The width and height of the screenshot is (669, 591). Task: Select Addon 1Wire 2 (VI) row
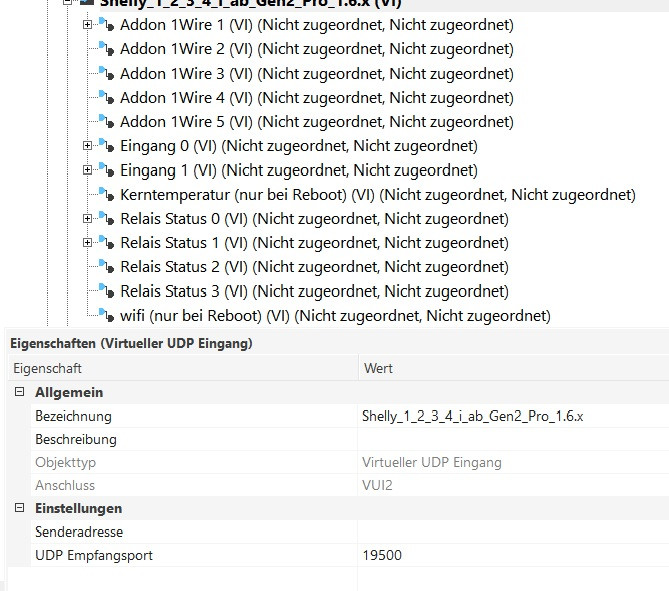tap(317, 49)
